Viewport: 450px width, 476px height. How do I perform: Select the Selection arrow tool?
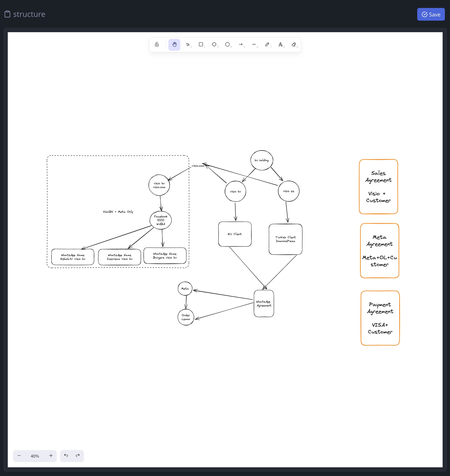click(x=188, y=45)
